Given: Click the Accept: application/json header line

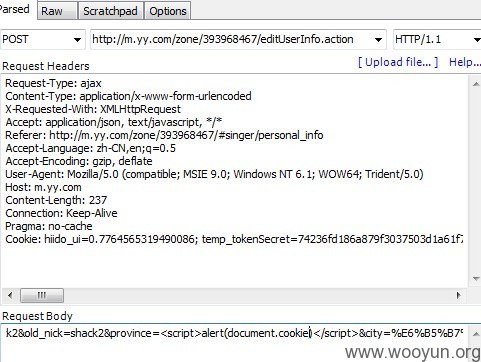Looking at the screenshot, I should tap(114, 122).
